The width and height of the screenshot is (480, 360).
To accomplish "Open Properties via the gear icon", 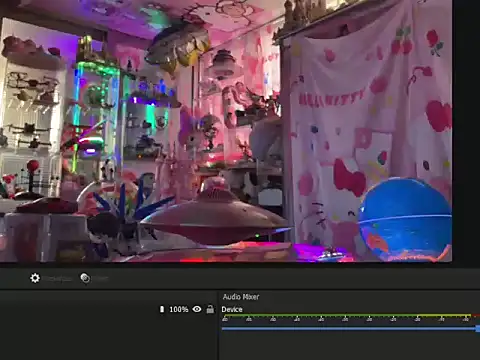I will (35, 278).
